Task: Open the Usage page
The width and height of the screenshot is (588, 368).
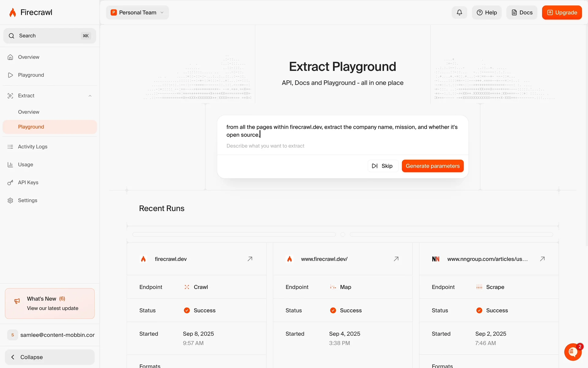Action: click(x=25, y=164)
